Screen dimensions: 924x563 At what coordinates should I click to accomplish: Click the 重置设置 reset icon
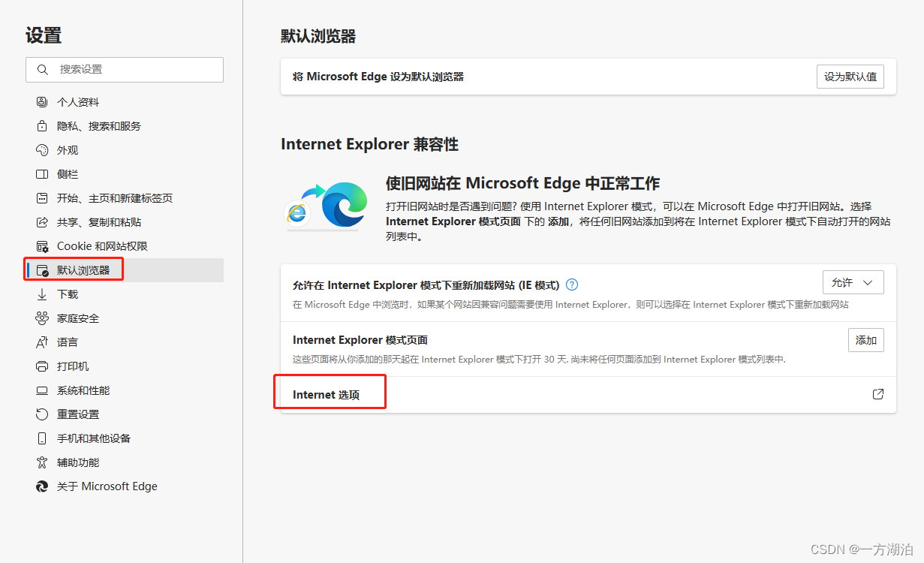pyautogui.click(x=42, y=414)
